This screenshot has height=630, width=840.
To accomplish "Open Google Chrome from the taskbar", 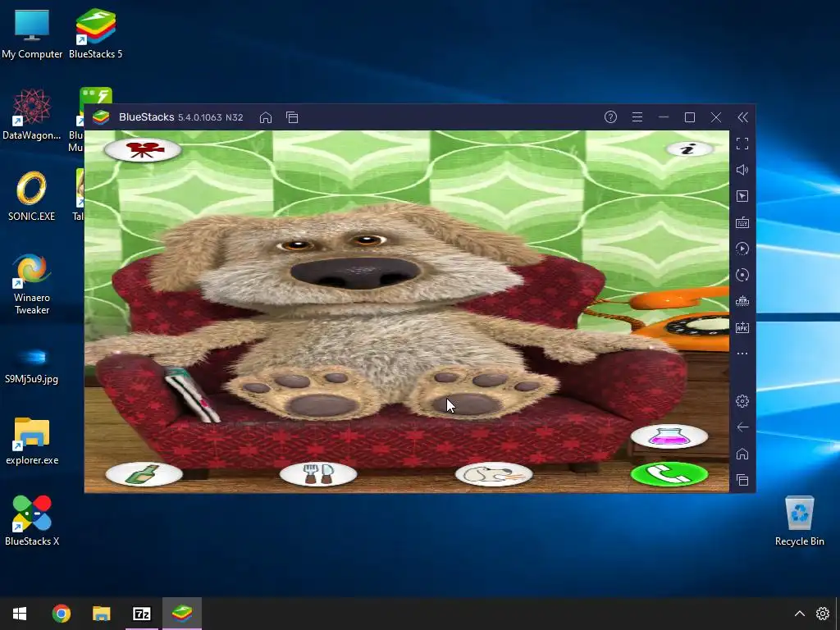I will [x=61, y=614].
